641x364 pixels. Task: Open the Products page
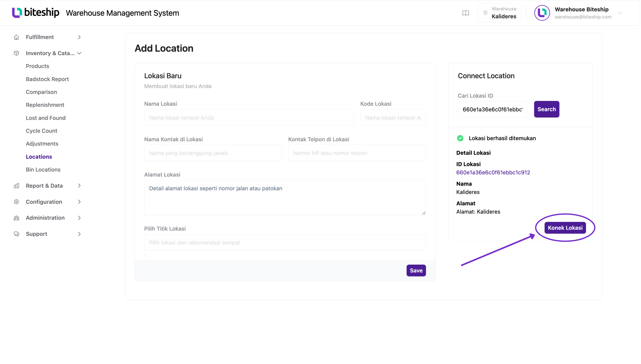37,66
